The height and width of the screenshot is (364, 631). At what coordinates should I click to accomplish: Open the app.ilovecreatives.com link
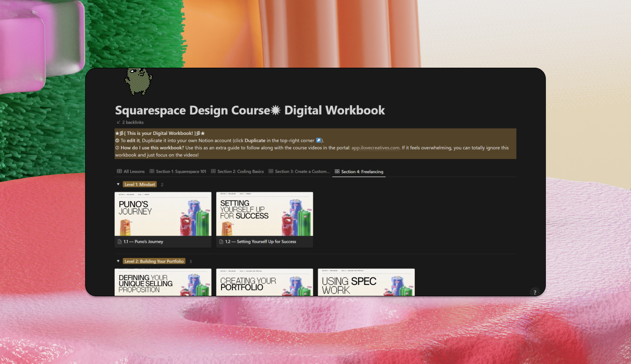pyautogui.click(x=375, y=148)
